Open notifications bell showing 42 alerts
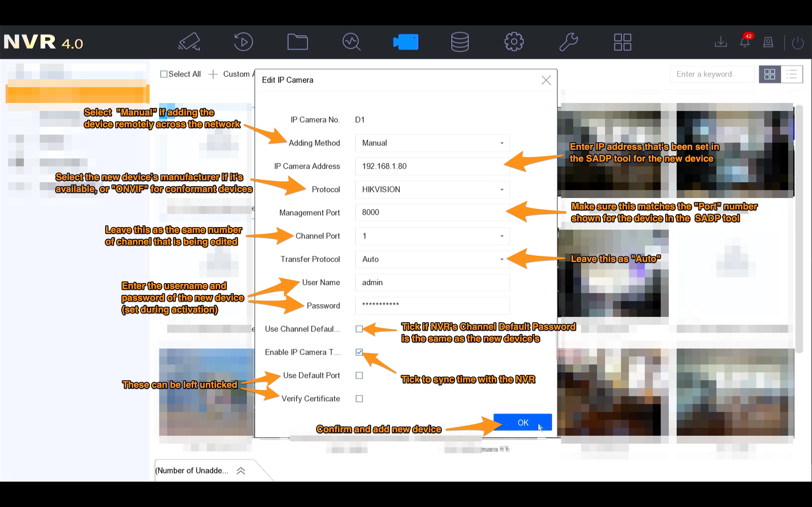812x507 pixels. (x=745, y=42)
